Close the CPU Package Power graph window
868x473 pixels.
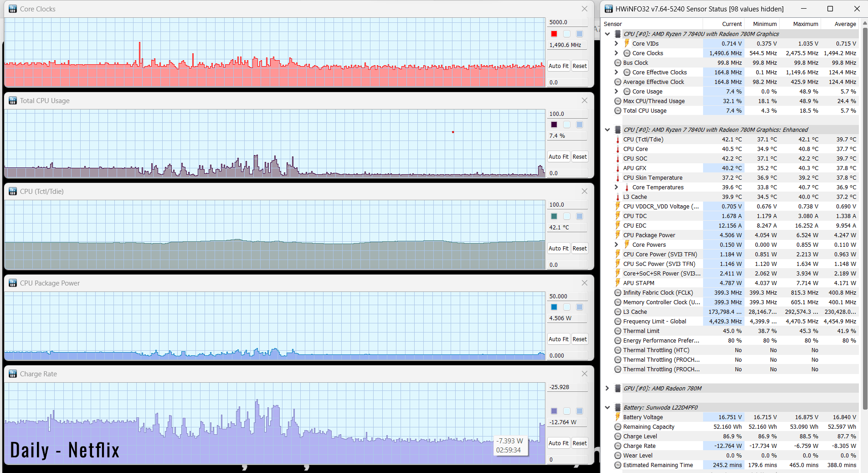click(x=585, y=283)
